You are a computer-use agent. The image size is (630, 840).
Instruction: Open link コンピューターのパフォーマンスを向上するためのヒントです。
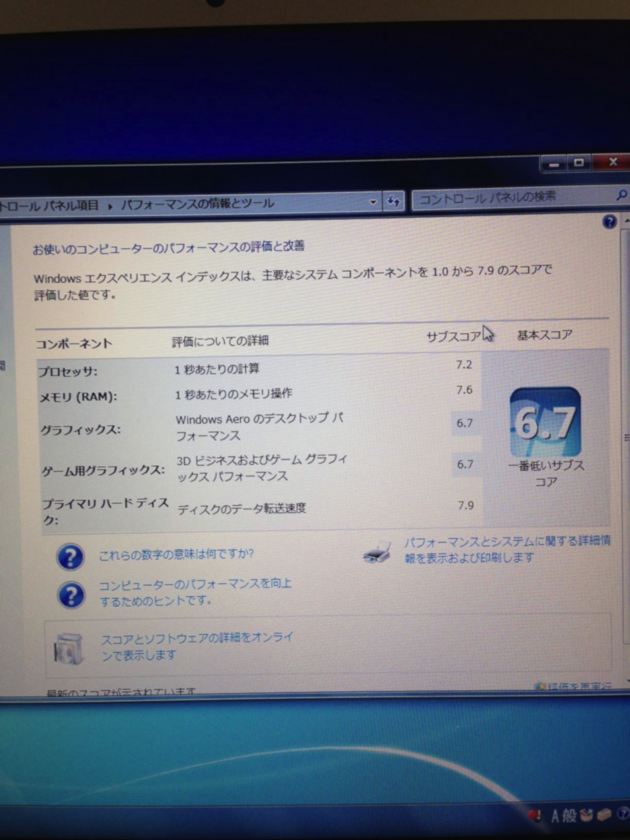[x=195, y=592]
